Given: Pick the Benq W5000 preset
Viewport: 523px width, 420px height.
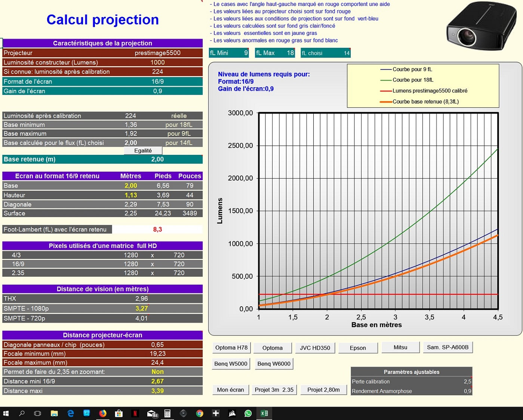Looking at the screenshot, I should coord(231,364).
